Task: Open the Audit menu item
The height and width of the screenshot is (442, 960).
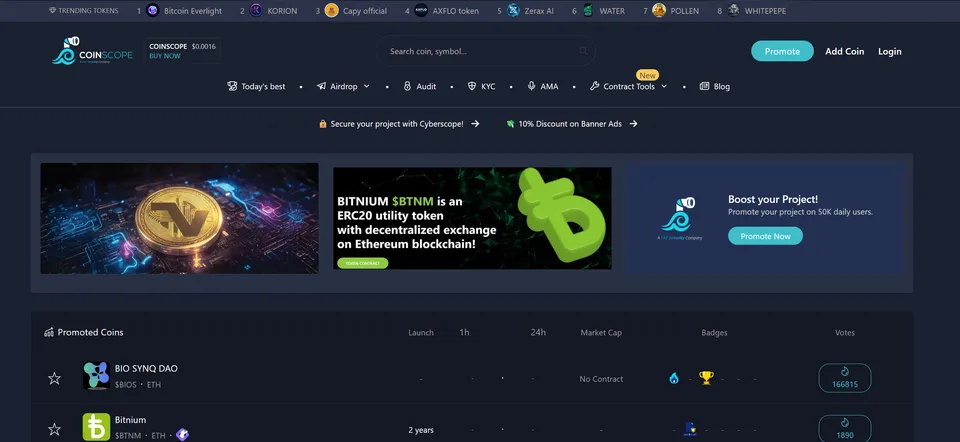Action: [420, 86]
